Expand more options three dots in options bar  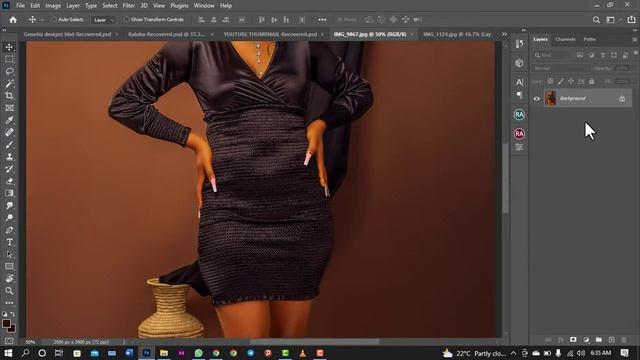coord(322,20)
